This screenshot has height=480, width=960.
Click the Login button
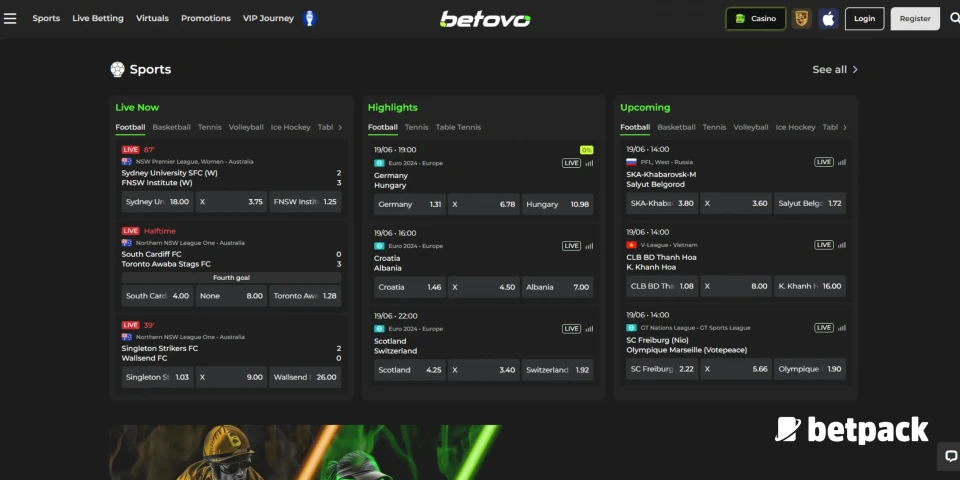point(864,18)
